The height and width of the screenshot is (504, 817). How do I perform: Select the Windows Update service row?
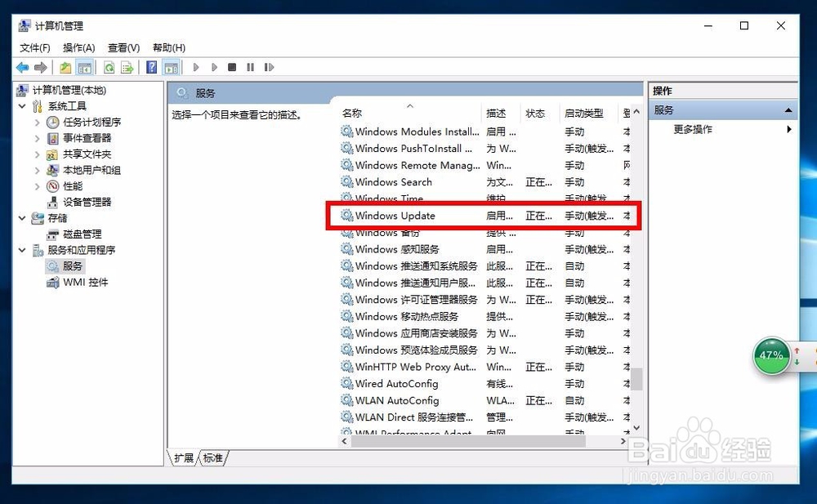coord(484,216)
